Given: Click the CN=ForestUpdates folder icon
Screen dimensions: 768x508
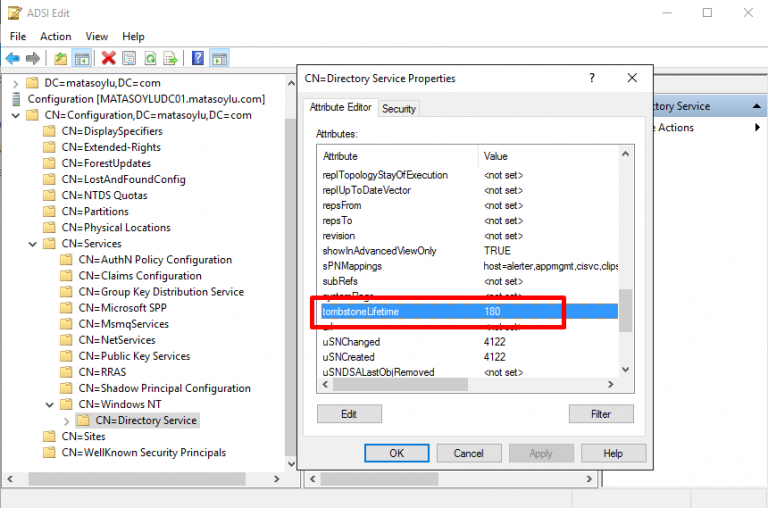Looking at the screenshot, I should (49, 163).
